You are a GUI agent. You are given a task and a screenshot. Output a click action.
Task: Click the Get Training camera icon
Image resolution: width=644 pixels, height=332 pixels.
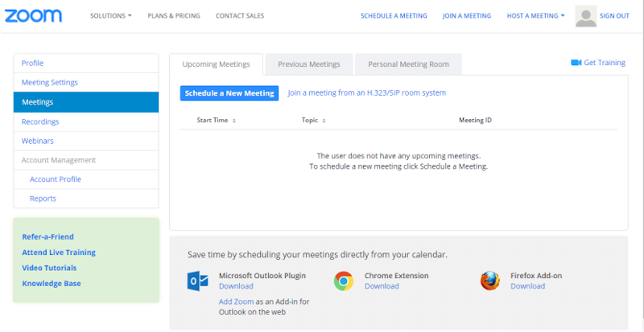click(576, 63)
